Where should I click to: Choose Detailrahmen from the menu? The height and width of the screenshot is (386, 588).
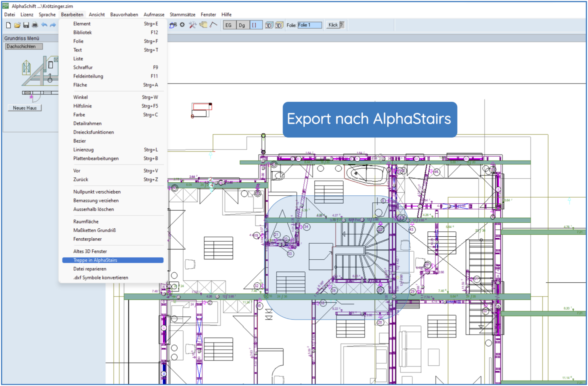[113, 123]
